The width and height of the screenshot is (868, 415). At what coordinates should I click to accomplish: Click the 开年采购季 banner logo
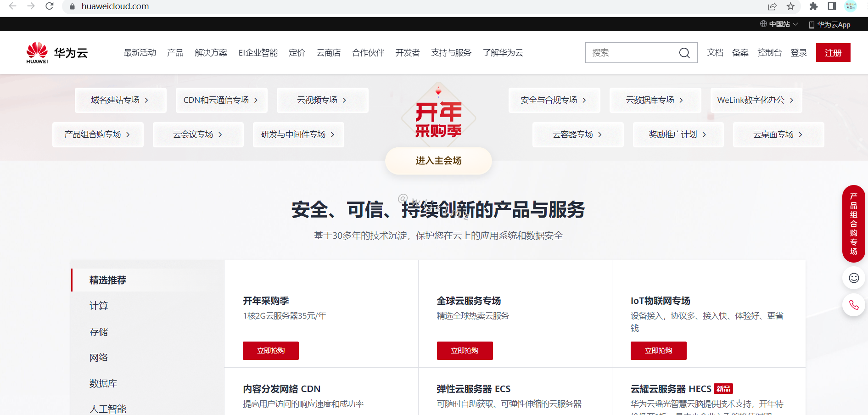tap(438, 115)
